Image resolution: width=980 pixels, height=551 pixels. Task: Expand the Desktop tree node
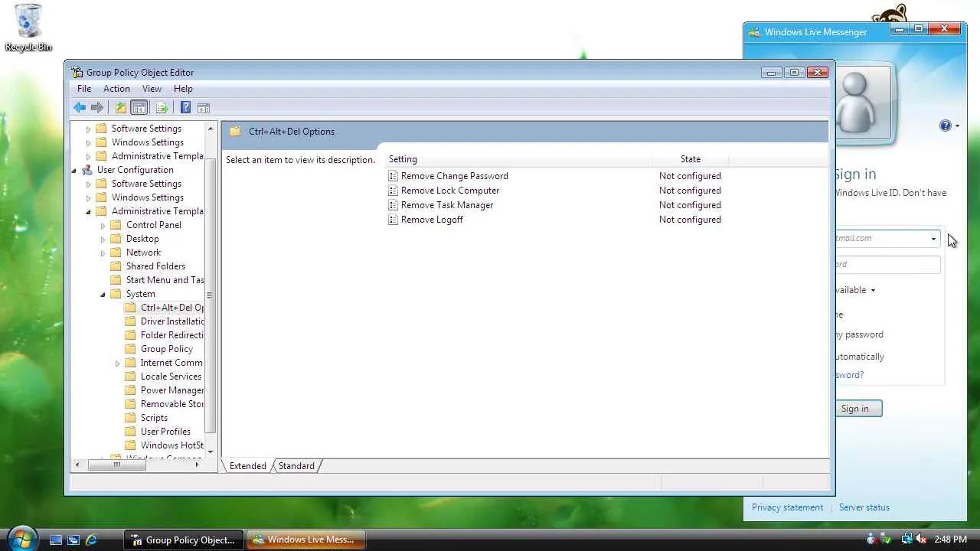click(x=103, y=239)
